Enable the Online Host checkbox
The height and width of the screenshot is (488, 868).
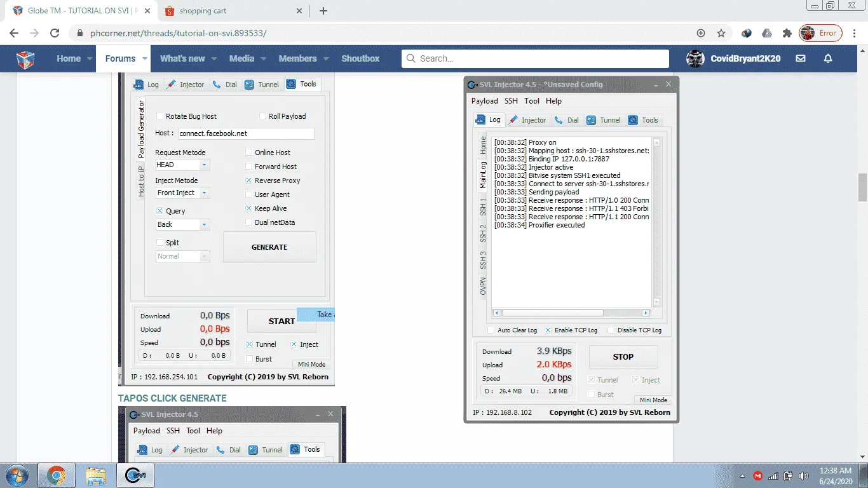[x=249, y=152]
